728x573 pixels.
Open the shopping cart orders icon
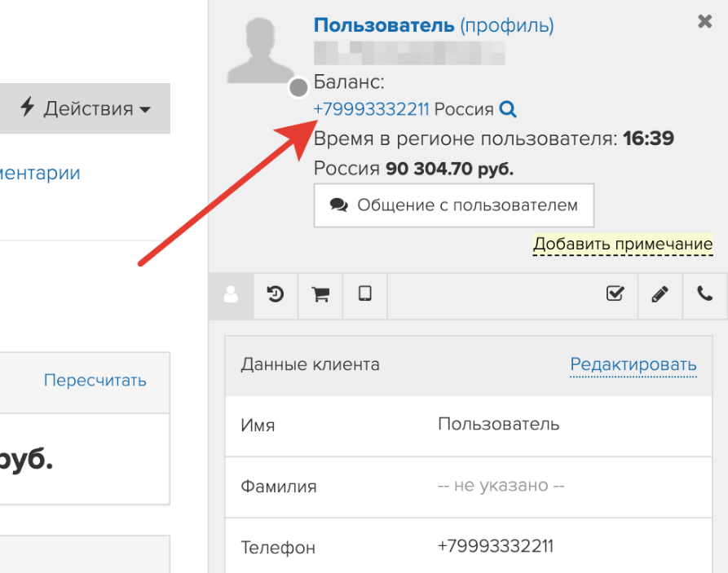pyautogui.click(x=320, y=296)
